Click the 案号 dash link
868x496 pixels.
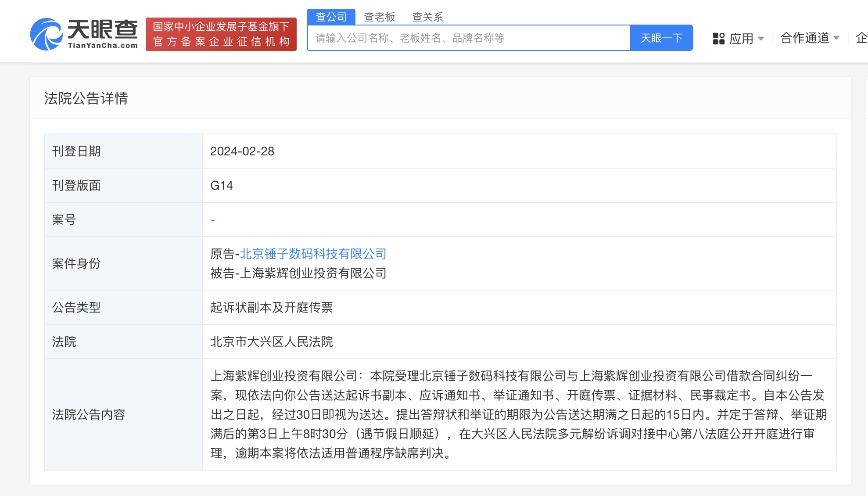point(213,220)
